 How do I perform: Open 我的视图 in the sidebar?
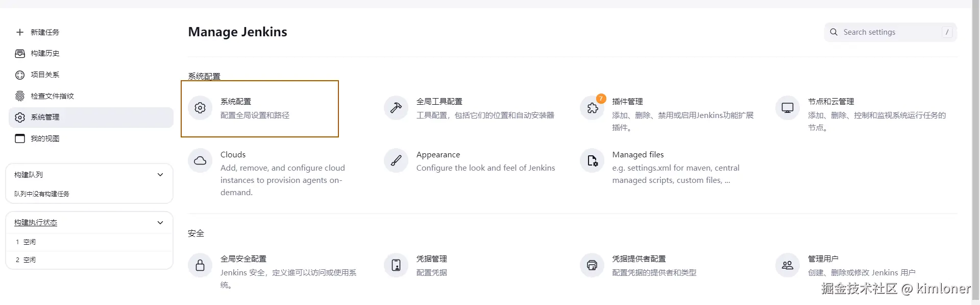(45, 138)
